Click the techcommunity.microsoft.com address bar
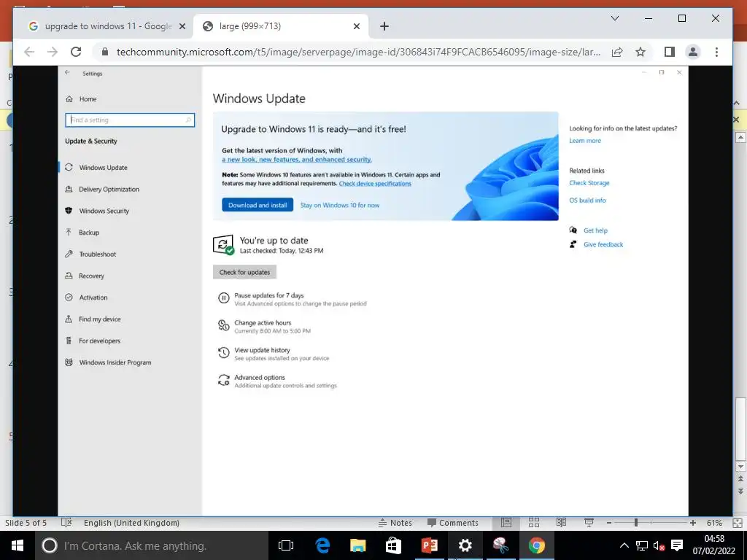Image resolution: width=747 pixels, height=560 pixels. pos(358,52)
